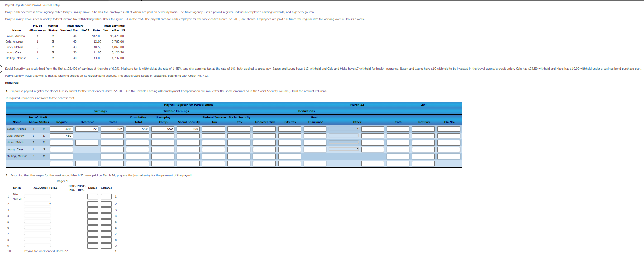Click totals row Regular earnings field
This screenshot has width=644, height=271.
click(x=61, y=163)
